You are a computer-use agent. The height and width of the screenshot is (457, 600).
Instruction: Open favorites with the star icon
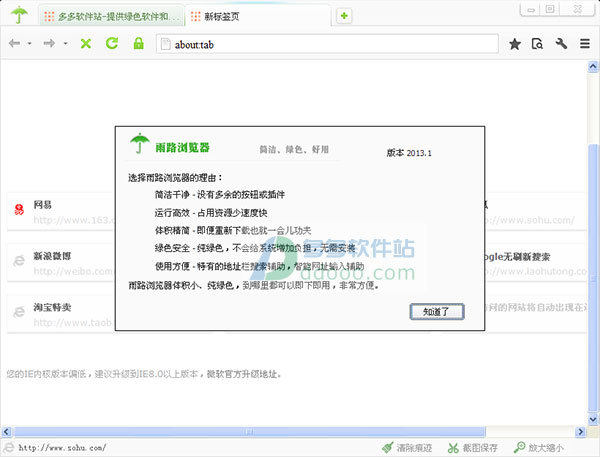pyautogui.click(x=515, y=44)
